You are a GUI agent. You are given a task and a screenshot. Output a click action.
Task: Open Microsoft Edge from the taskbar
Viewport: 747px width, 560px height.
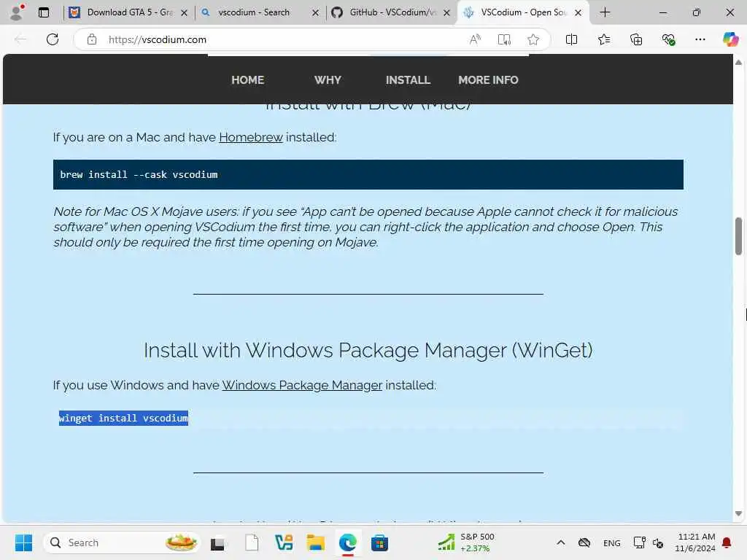(x=348, y=542)
